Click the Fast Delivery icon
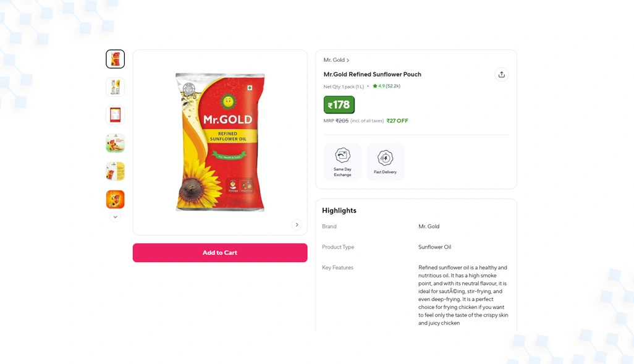This screenshot has height=364, width=634. click(x=385, y=158)
